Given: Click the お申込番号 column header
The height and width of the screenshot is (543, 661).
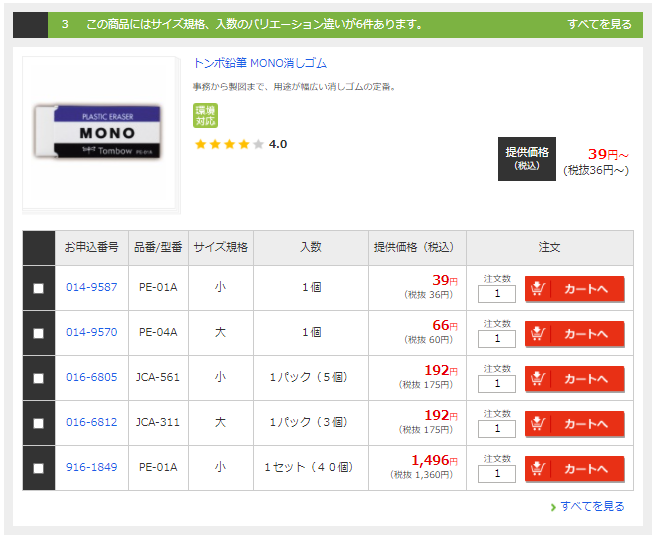Looking at the screenshot, I should 91,247.
